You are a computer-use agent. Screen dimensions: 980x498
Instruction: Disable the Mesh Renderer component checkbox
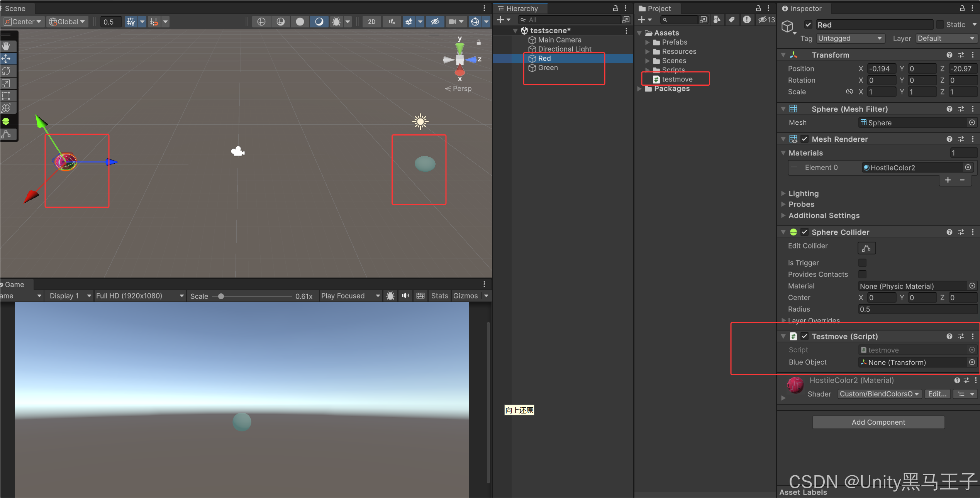[x=805, y=139]
